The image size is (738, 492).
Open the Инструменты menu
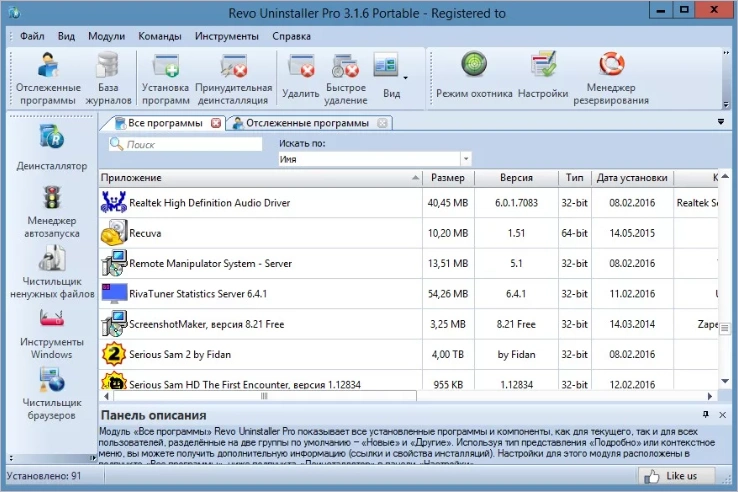pyautogui.click(x=226, y=36)
